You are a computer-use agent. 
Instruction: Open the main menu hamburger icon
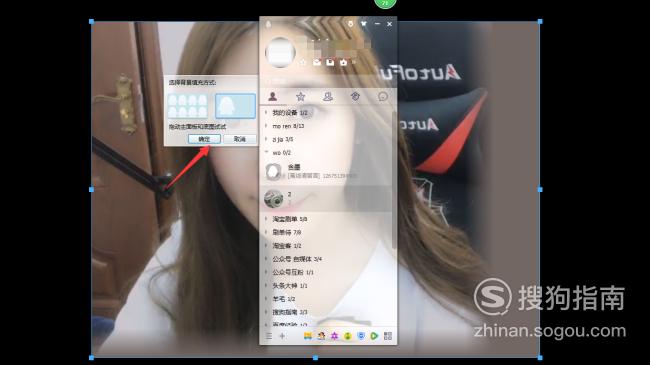pos(269,336)
